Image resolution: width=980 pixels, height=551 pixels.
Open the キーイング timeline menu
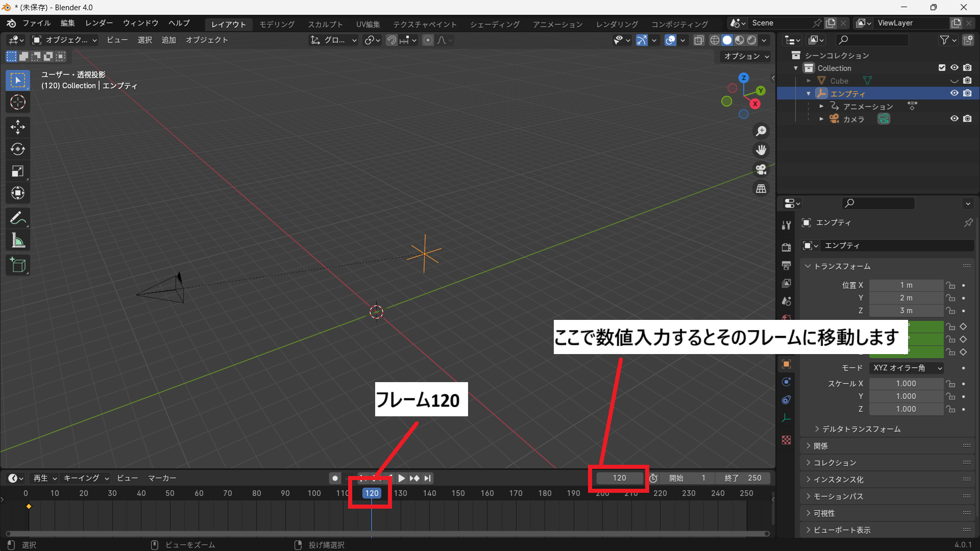click(86, 478)
